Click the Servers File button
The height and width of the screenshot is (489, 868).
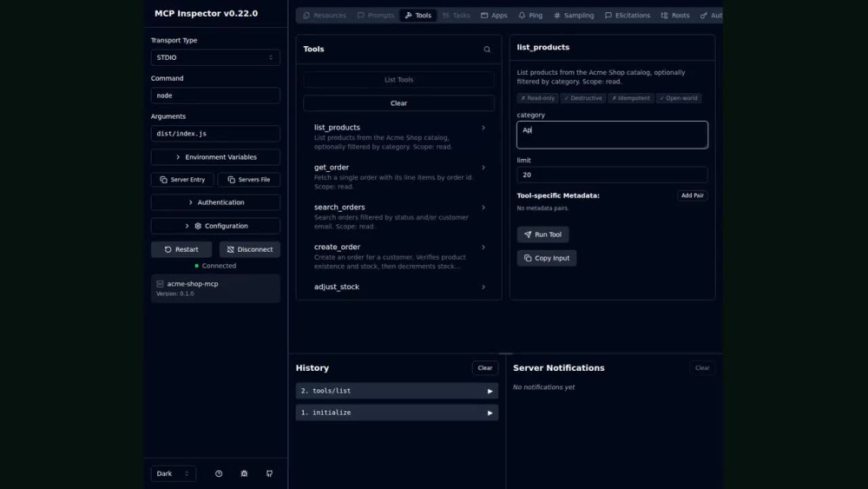(x=248, y=180)
